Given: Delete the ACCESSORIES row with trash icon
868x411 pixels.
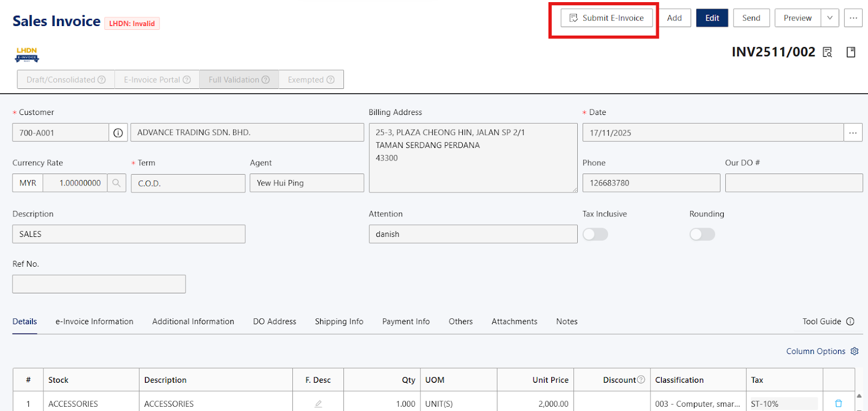Looking at the screenshot, I should tap(838, 403).
